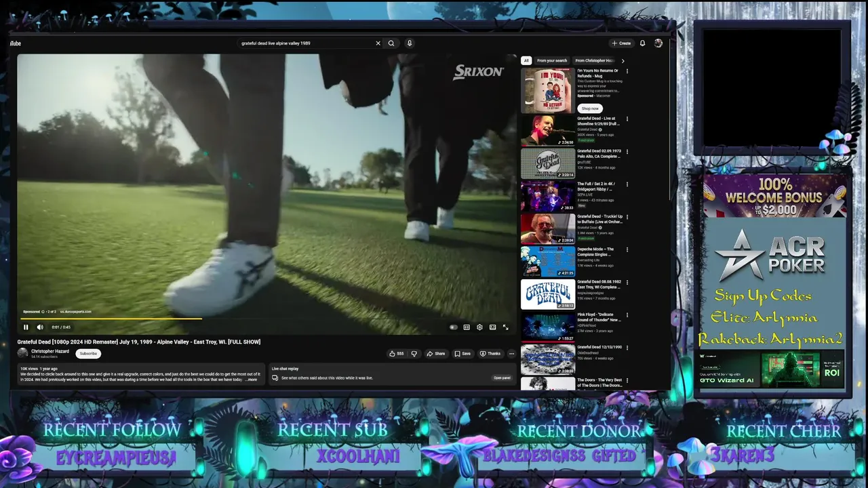Open Truckin' Up to Buffalo thumbnail
The height and width of the screenshot is (488, 868).
click(x=548, y=228)
